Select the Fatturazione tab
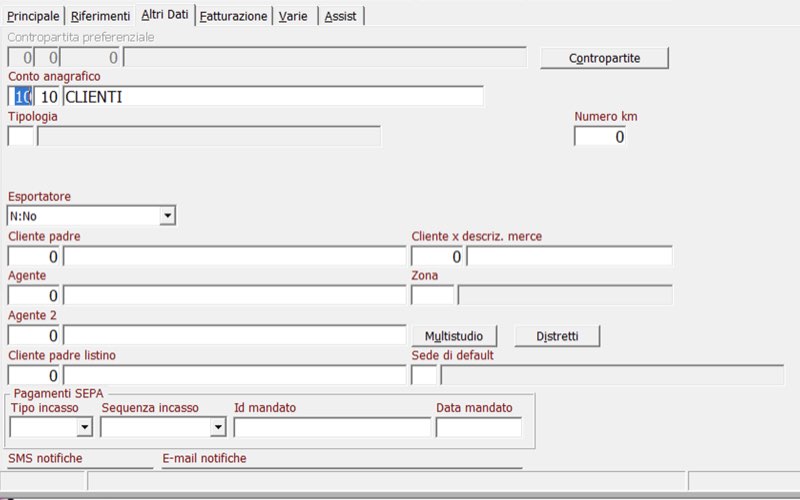 coord(233,16)
